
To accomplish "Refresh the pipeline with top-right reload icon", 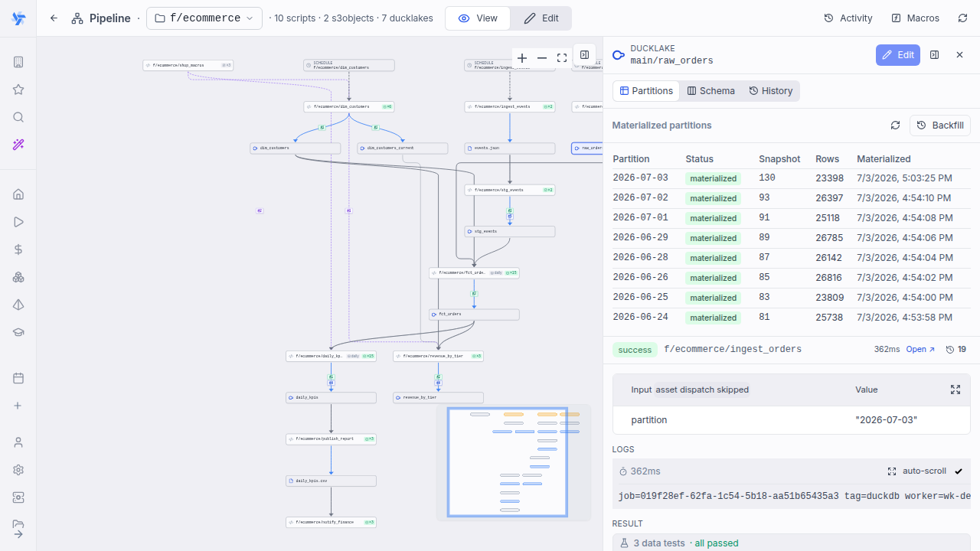I will pyautogui.click(x=962, y=18).
